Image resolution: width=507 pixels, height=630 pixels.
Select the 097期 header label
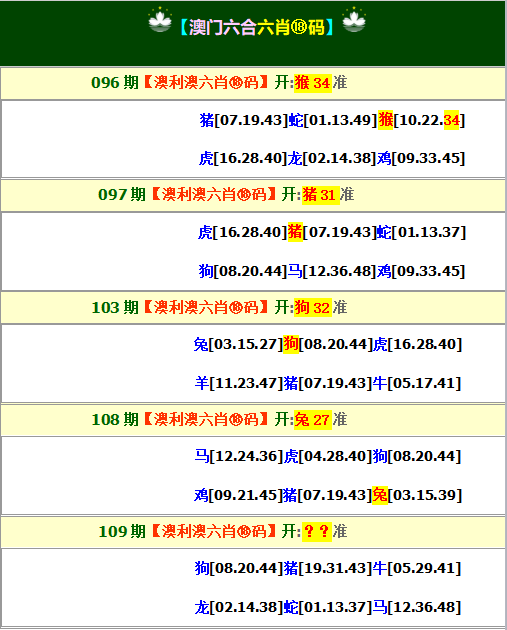(x=122, y=194)
